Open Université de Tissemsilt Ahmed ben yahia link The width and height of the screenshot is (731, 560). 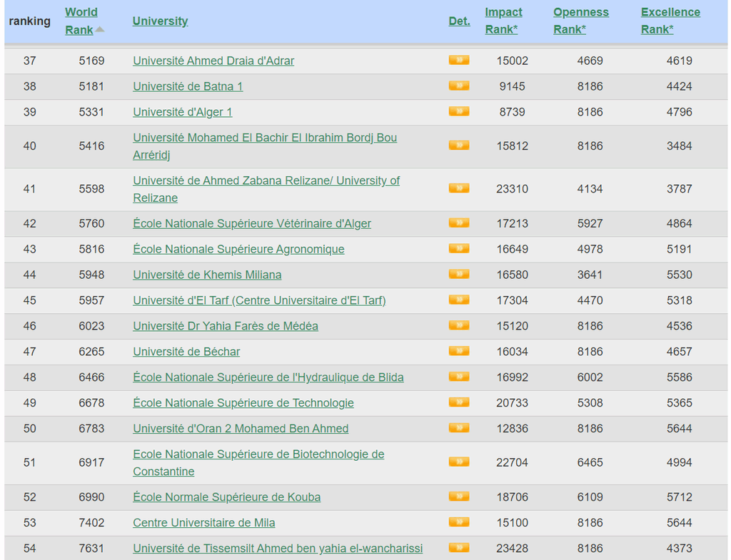(x=278, y=549)
